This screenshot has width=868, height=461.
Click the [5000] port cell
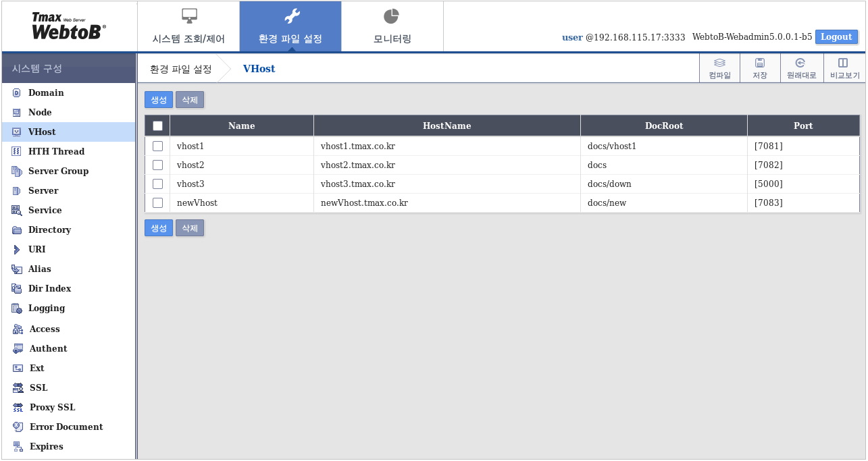(x=803, y=184)
